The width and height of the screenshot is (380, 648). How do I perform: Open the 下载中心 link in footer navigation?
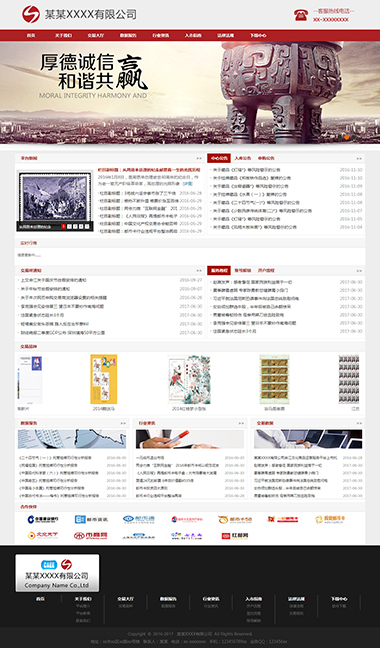click(x=339, y=599)
